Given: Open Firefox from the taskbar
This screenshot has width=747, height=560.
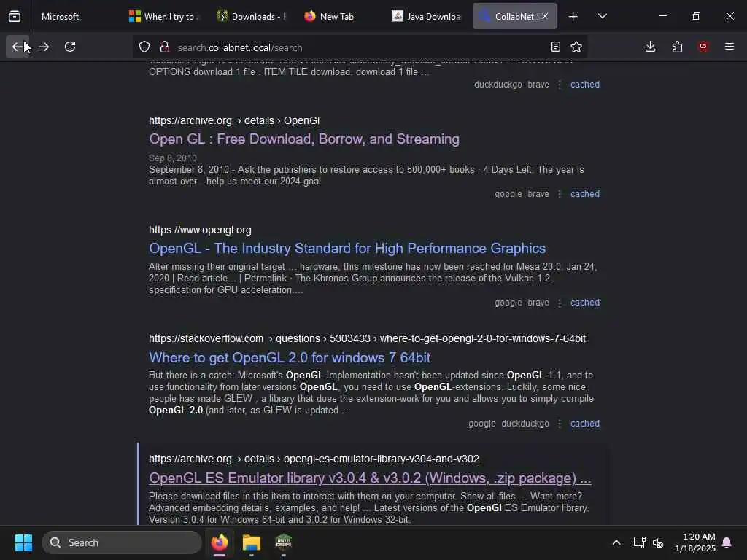Looking at the screenshot, I should (220, 542).
